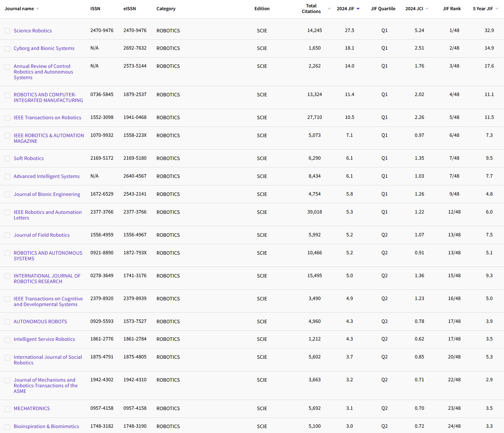Click the Journal name header text

point(19,9)
